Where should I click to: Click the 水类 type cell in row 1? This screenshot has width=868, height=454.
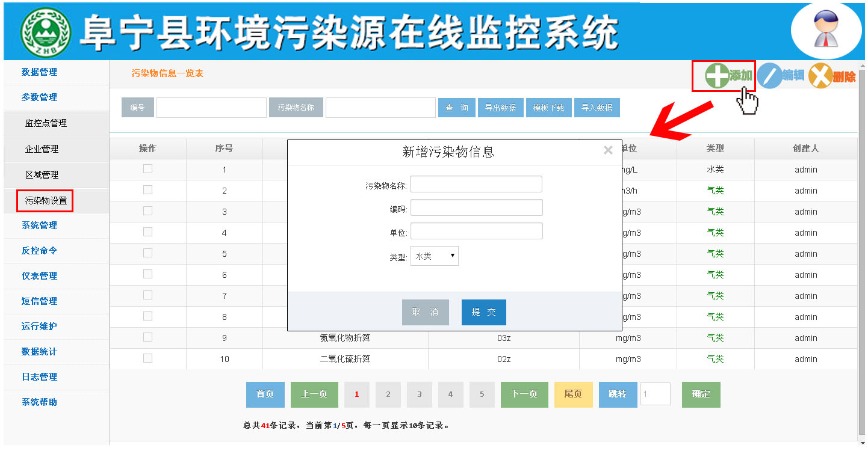[x=715, y=170]
